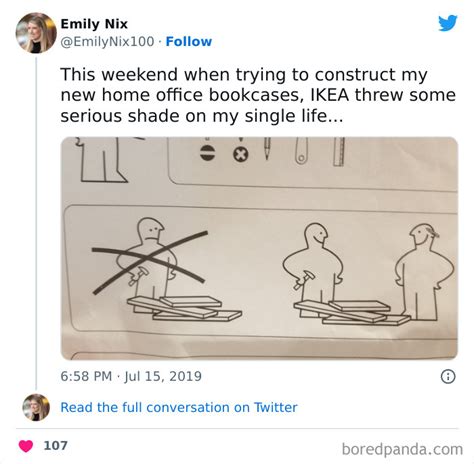
Task: Click the flathead screwdriver symbol in the image
Action: tap(206, 153)
